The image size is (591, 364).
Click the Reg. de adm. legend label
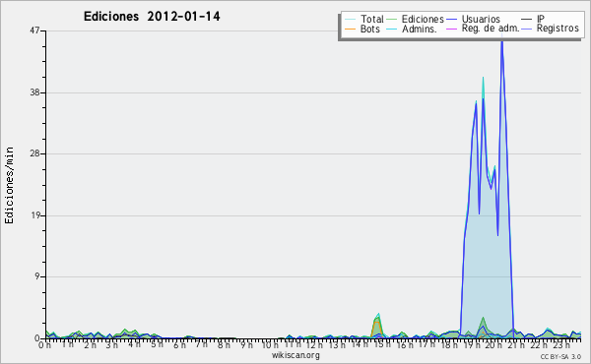[491, 29]
